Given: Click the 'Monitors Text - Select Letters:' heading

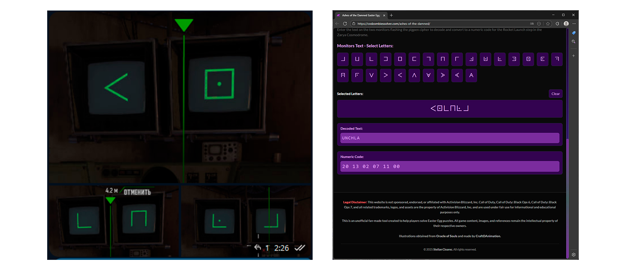Looking at the screenshot, I should pyautogui.click(x=365, y=46).
